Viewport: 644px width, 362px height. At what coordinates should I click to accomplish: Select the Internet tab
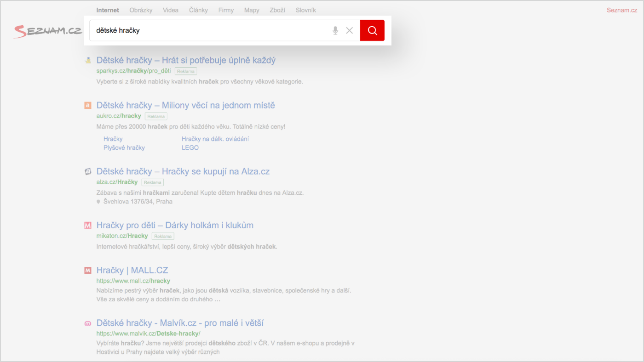108,10
